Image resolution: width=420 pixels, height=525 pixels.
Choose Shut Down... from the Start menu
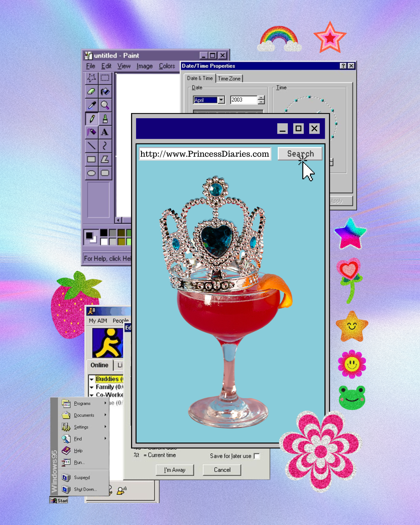[84, 489]
